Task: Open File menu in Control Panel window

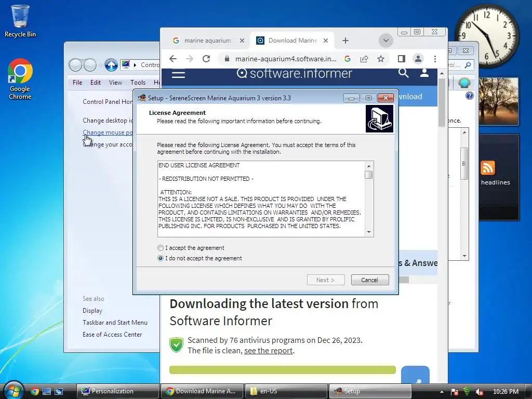Action: 77,83
